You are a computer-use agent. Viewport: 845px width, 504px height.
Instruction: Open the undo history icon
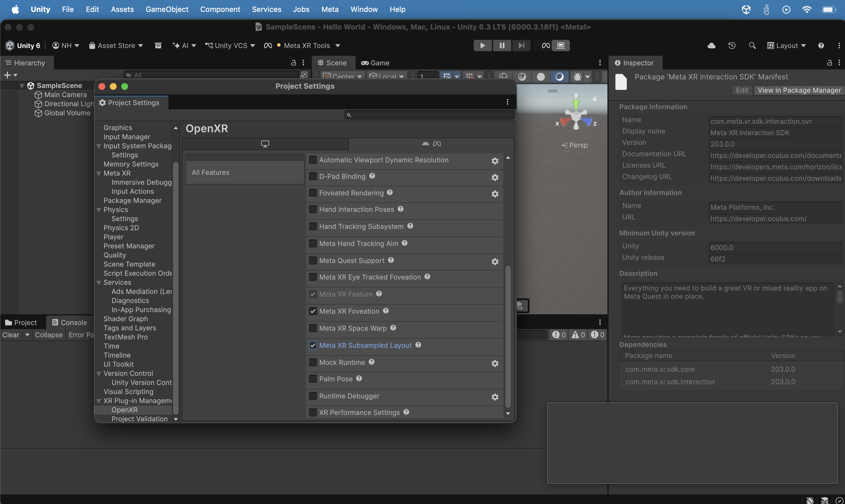pos(732,46)
